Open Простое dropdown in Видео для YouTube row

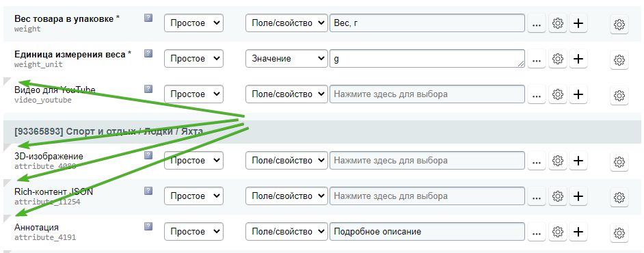[x=194, y=94]
